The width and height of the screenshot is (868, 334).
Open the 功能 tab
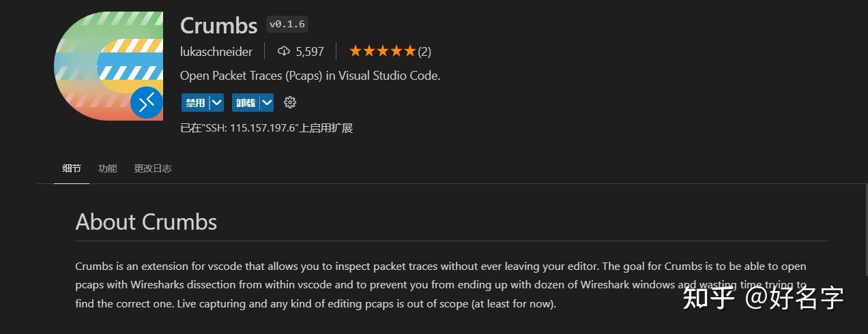coord(108,168)
